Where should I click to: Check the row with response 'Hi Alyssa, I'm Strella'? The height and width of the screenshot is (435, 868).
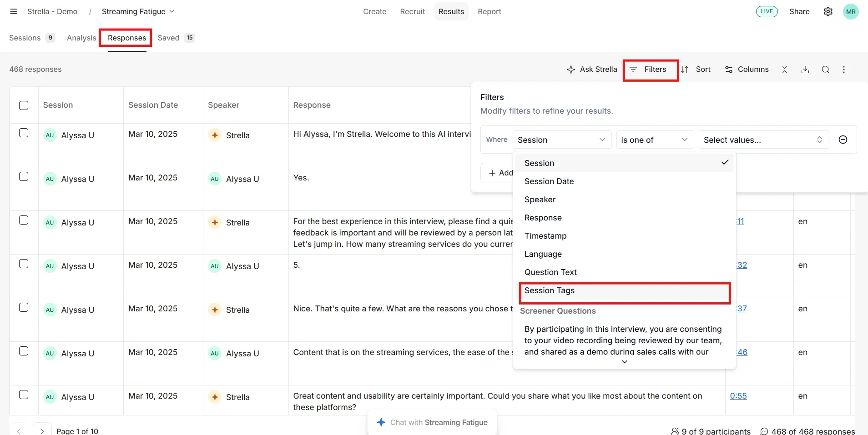(x=24, y=133)
